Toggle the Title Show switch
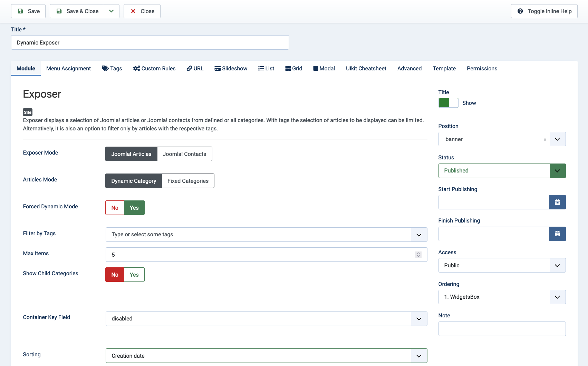 click(x=448, y=103)
